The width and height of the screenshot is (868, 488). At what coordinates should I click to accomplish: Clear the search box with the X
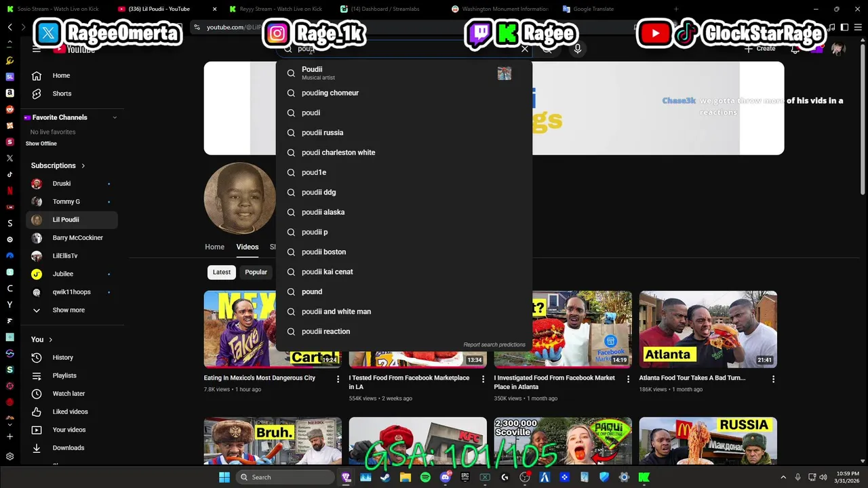525,49
